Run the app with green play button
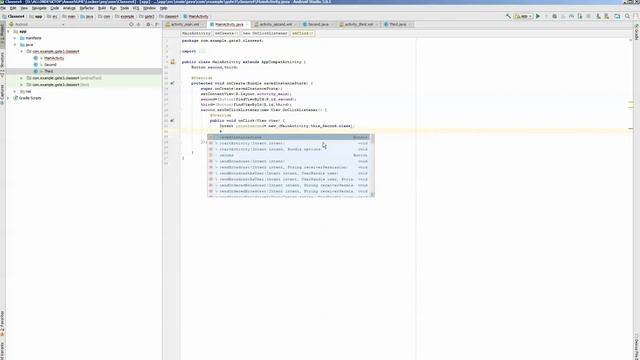Screen dimensions: 640x360 click(538, 16)
